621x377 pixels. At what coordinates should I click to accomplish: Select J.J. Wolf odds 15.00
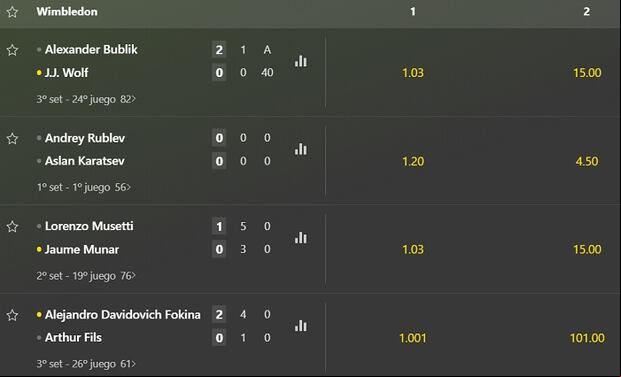587,73
